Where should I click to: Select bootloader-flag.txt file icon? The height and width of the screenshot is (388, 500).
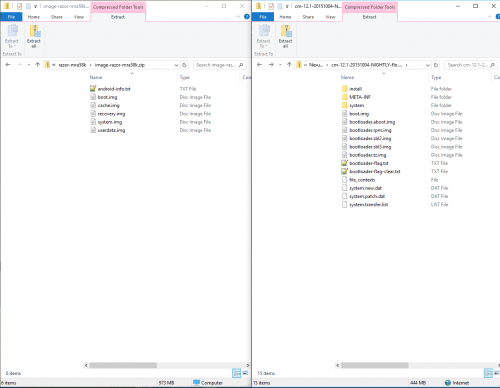coord(345,163)
